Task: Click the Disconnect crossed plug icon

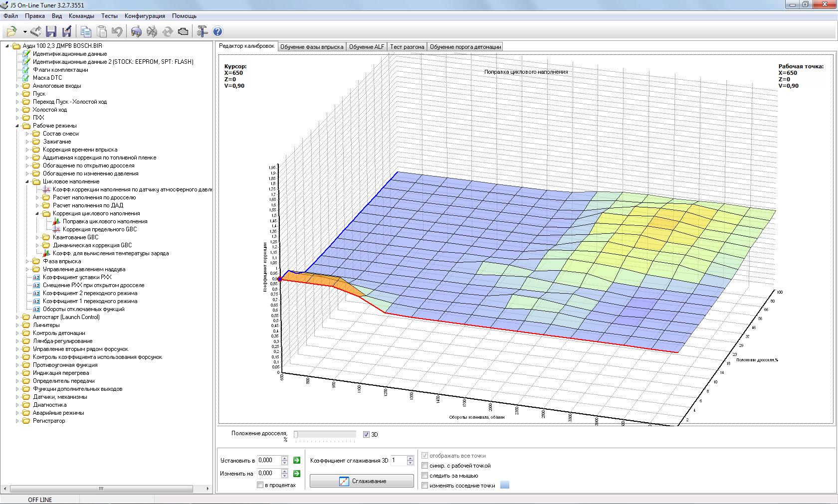Action: (152, 32)
